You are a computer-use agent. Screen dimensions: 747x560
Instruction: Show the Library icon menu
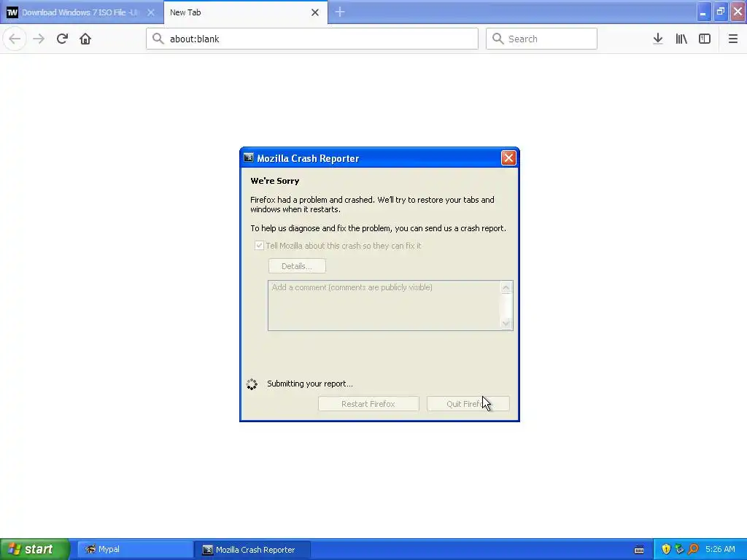pyautogui.click(x=681, y=39)
